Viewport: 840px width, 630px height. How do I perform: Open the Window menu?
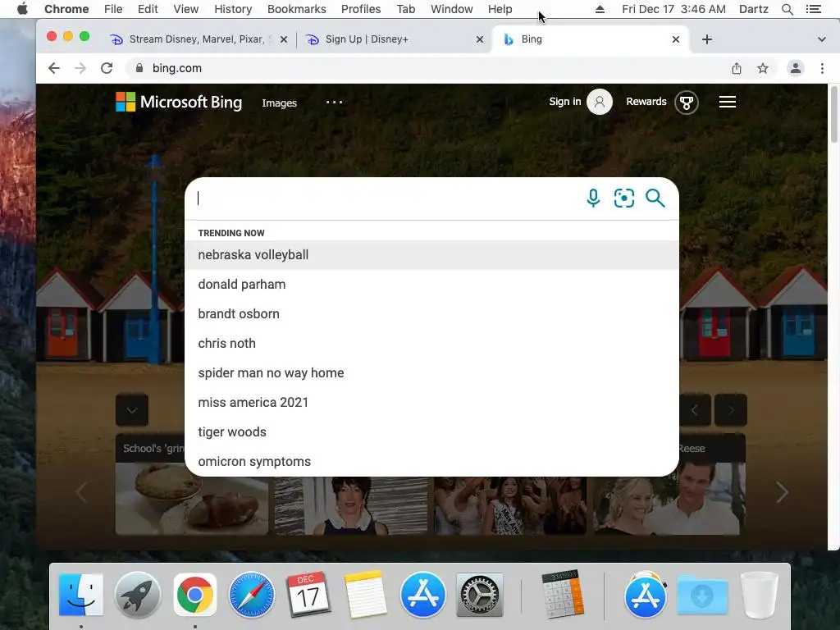pos(452,9)
